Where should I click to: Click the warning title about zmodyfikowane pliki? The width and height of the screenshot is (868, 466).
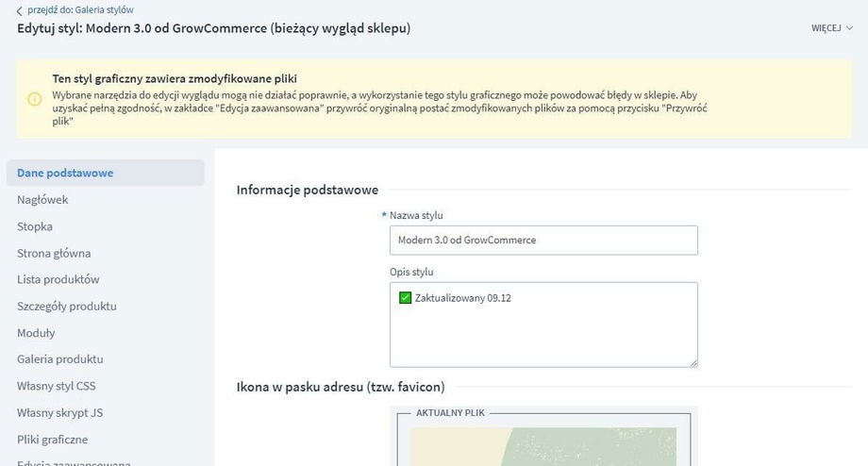175,78
